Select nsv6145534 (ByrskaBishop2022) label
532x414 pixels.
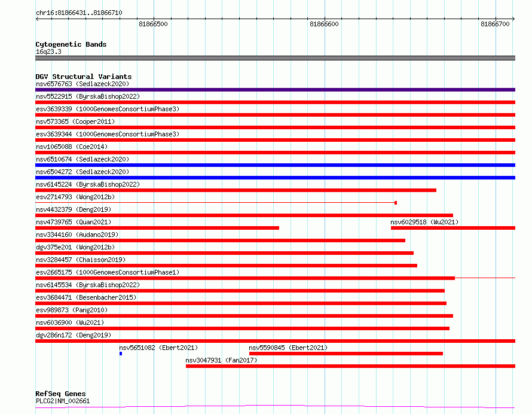click(x=88, y=285)
